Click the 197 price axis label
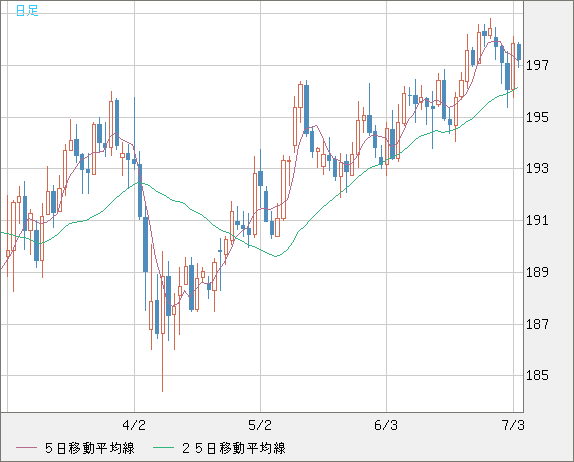The height and width of the screenshot is (462, 574). (537, 66)
